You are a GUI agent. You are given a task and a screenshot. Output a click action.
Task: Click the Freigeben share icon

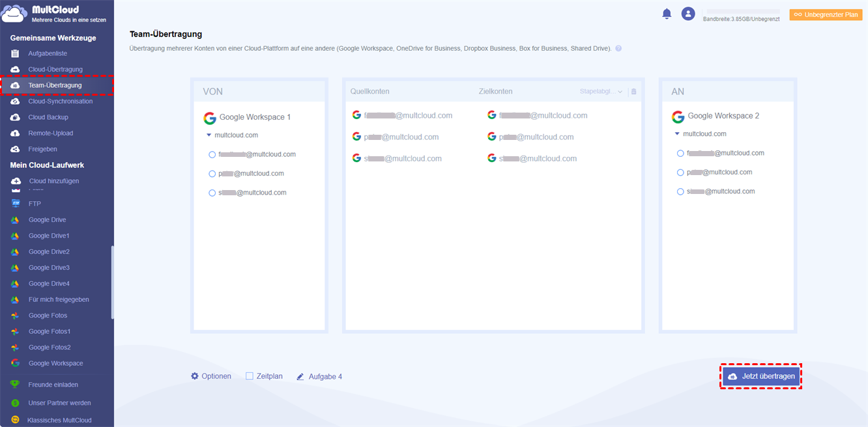15,149
